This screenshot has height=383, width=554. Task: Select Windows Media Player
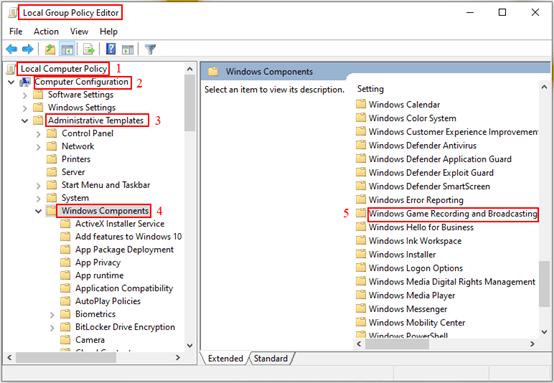[x=412, y=295]
